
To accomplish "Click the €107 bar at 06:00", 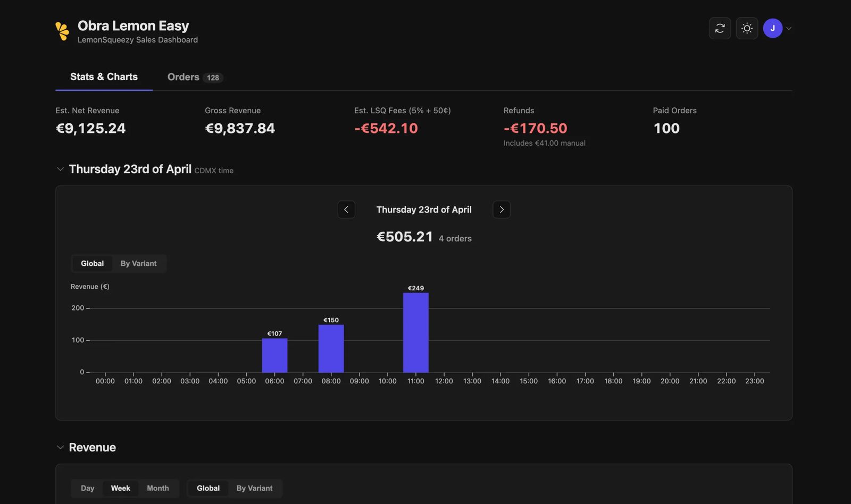I will click(274, 355).
